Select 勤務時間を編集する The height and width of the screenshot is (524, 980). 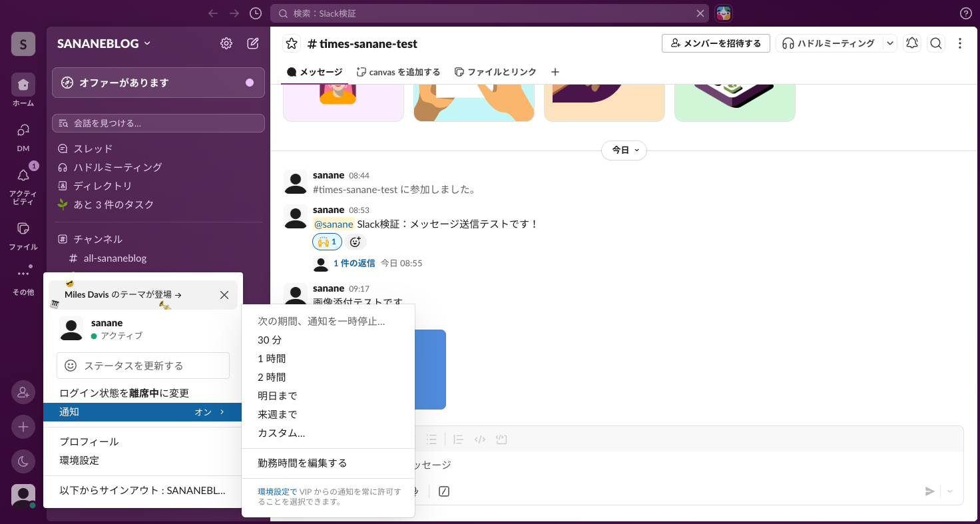tap(328, 463)
